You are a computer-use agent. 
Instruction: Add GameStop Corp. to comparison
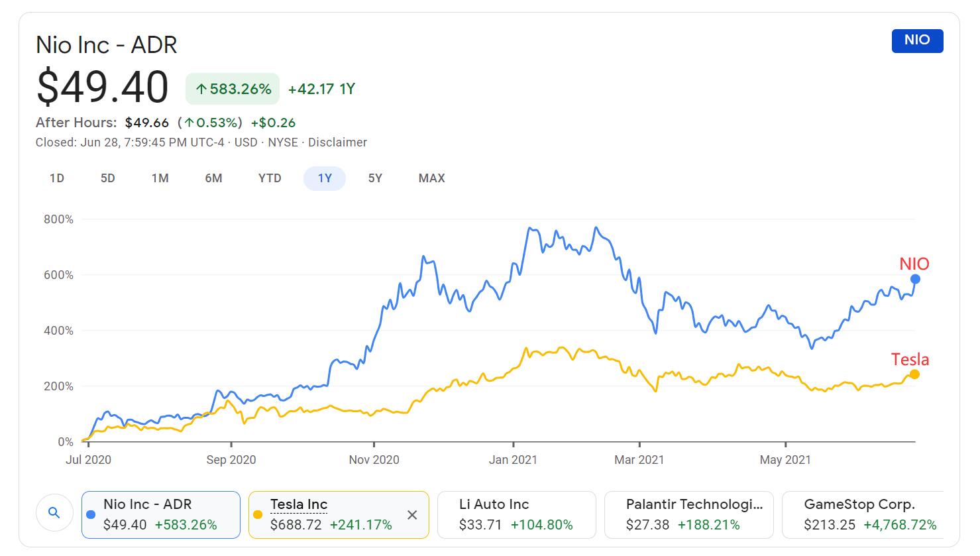(863, 514)
